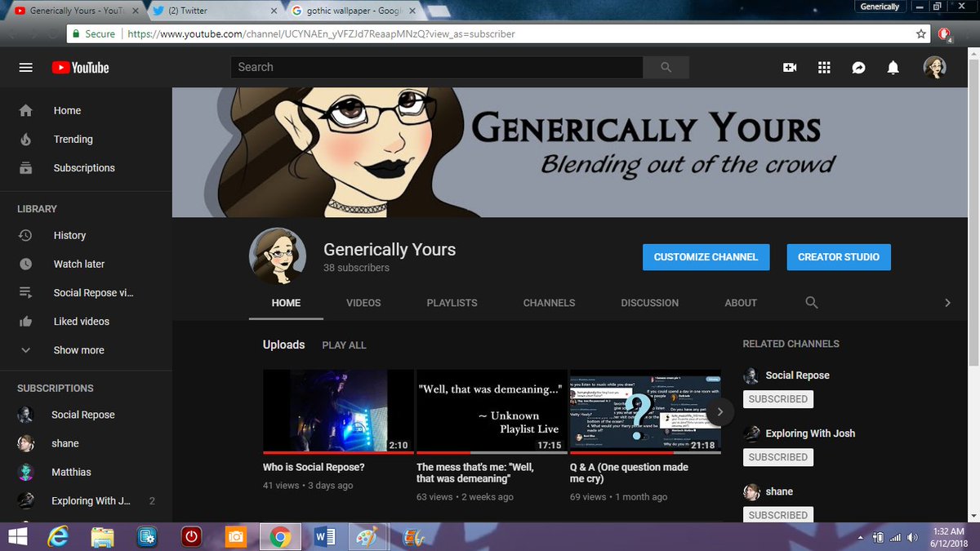Open Word from taskbar
980x551 pixels.
point(324,536)
